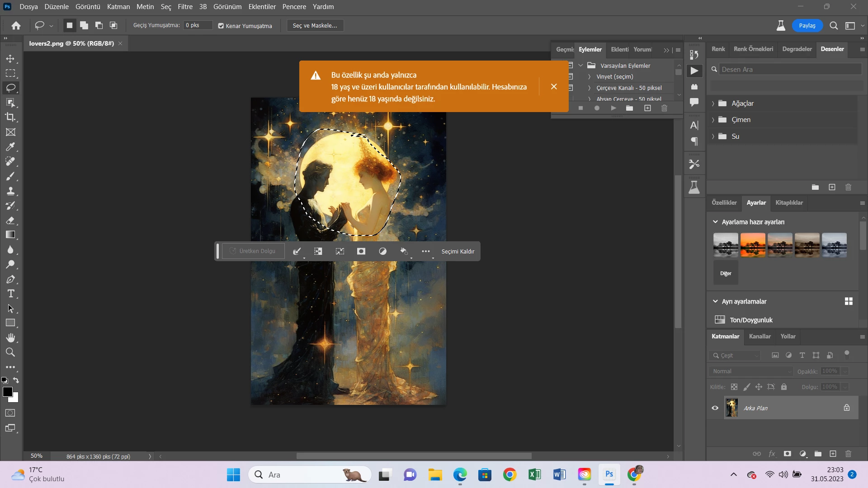Select the Hand tool
The width and height of the screenshot is (868, 488).
10,338
